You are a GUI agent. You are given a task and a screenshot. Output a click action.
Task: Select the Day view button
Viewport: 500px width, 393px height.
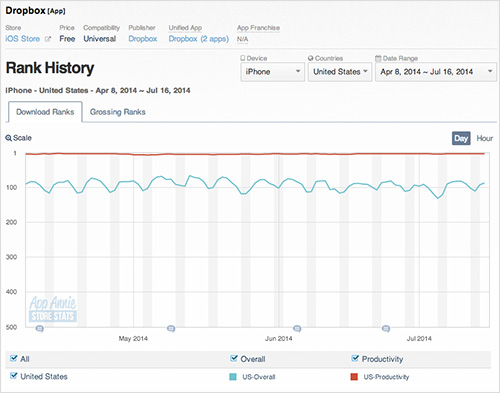pyautogui.click(x=461, y=138)
